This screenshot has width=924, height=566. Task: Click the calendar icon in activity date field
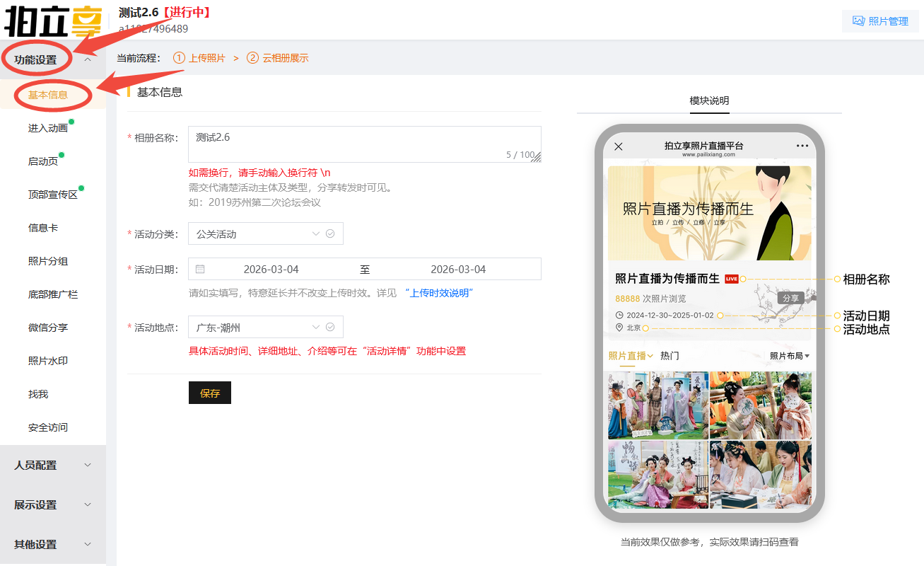pyautogui.click(x=200, y=270)
